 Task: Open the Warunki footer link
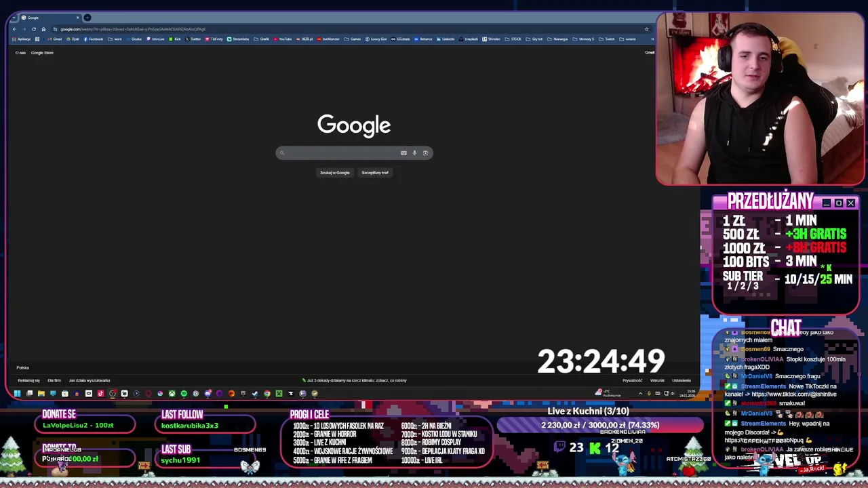[657, 381]
